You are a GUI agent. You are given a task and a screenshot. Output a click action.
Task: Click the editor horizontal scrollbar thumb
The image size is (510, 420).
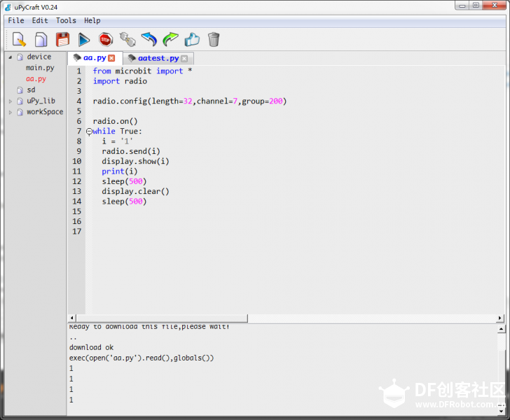pos(162,318)
